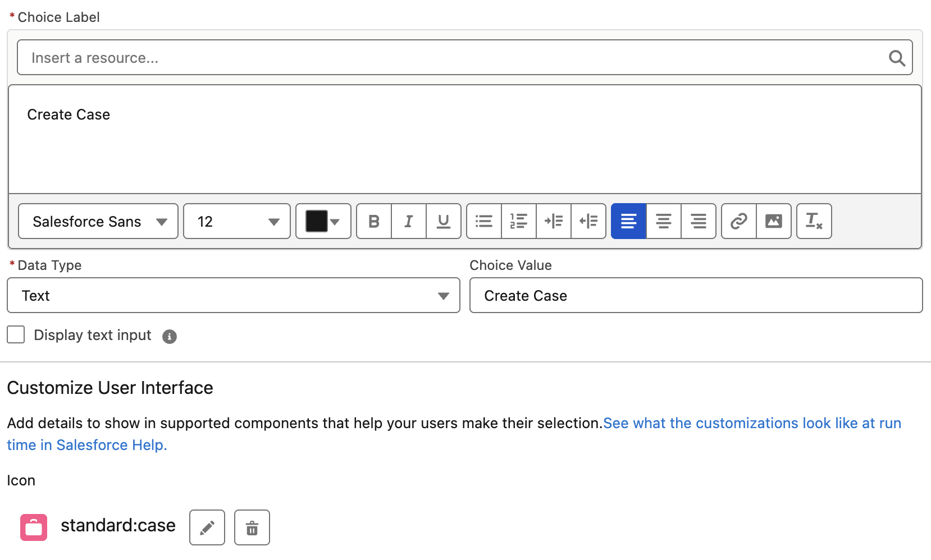The width and height of the screenshot is (931, 560).
Task: Toggle right text alignment
Action: click(698, 221)
